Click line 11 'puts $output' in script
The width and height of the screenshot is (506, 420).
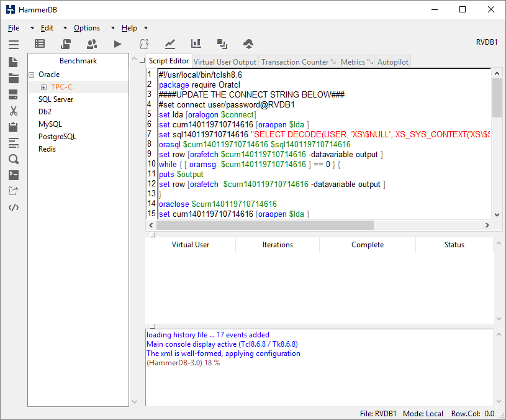[181, 175]
